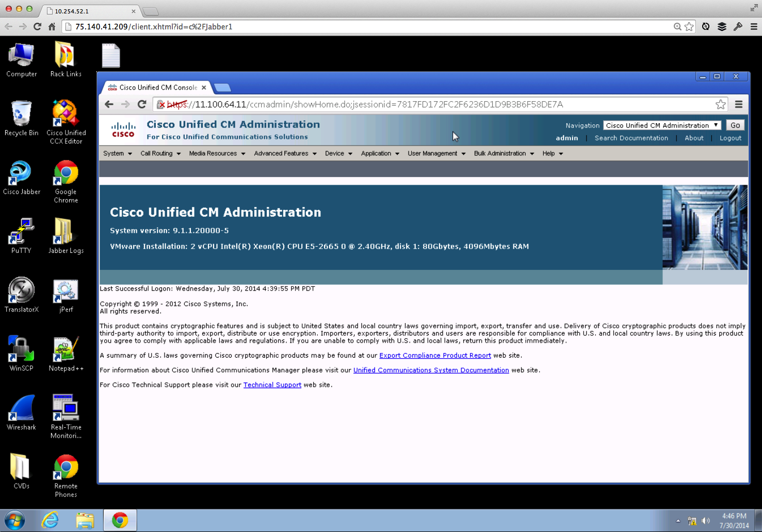Open the Jabber Logs folder
The height and width of the screenshot is (532, 762).
[x=66, y=236]
